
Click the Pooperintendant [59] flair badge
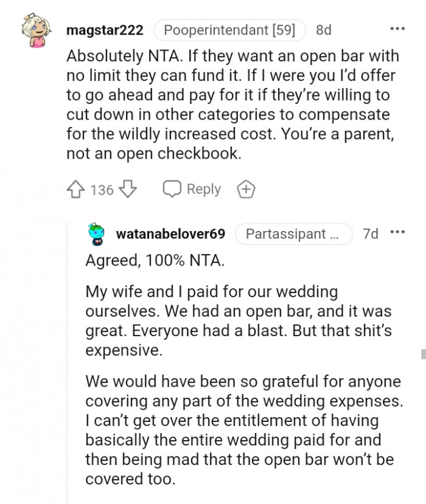tap(229, 29)
